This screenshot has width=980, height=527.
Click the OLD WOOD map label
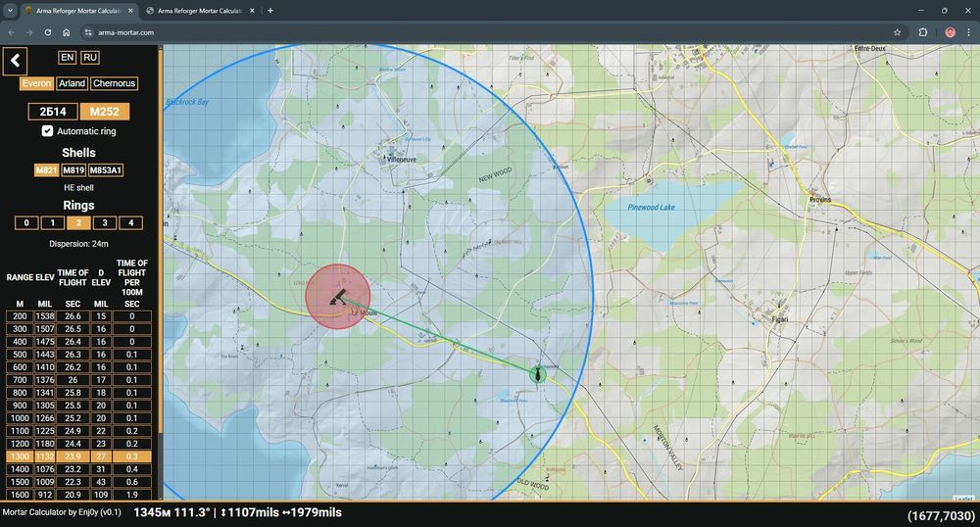click(x=533, y=484)
